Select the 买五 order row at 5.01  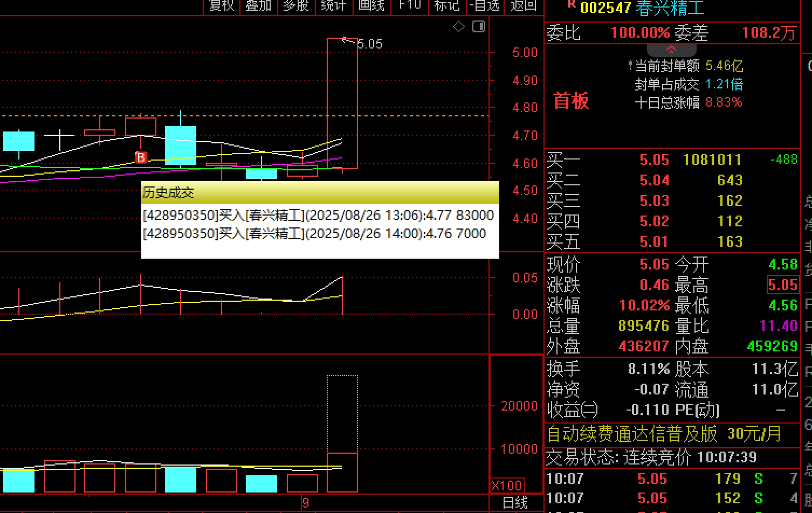(x=672, y=241)
